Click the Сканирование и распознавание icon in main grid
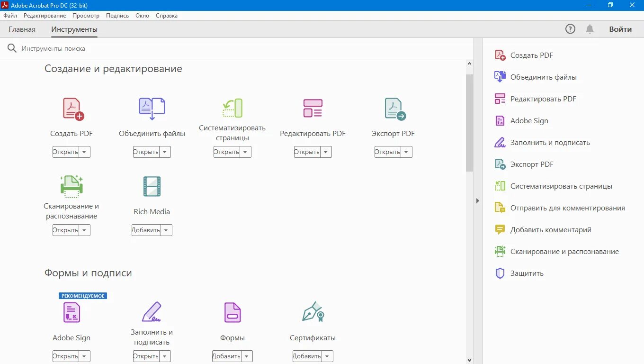 coord(72,186)
